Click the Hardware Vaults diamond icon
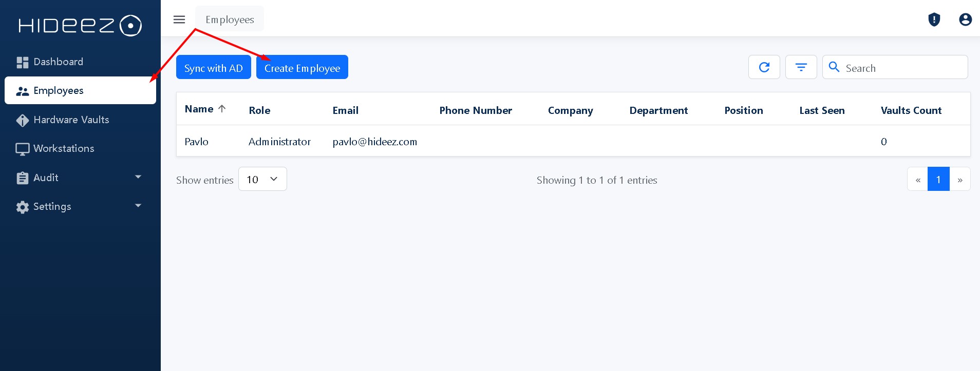This screenshot has height=371, width=980. pos(22,120)
